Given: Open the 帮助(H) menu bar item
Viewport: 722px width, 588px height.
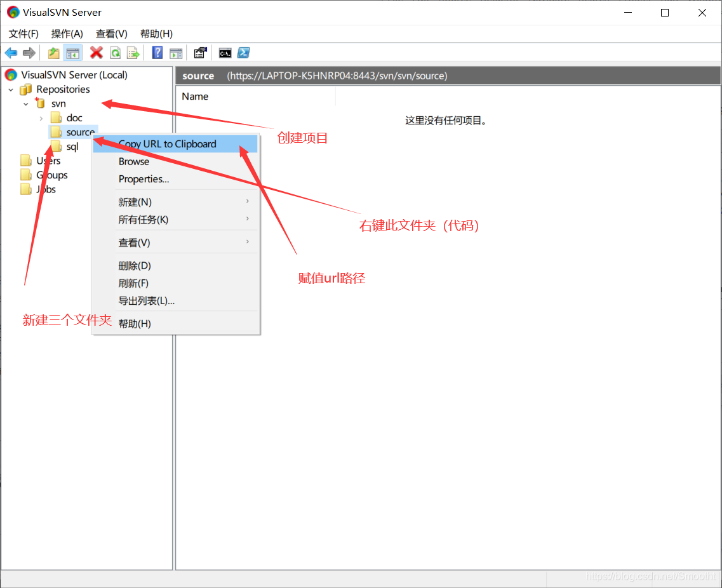Looking at the screenshot, I should (157, 34).
